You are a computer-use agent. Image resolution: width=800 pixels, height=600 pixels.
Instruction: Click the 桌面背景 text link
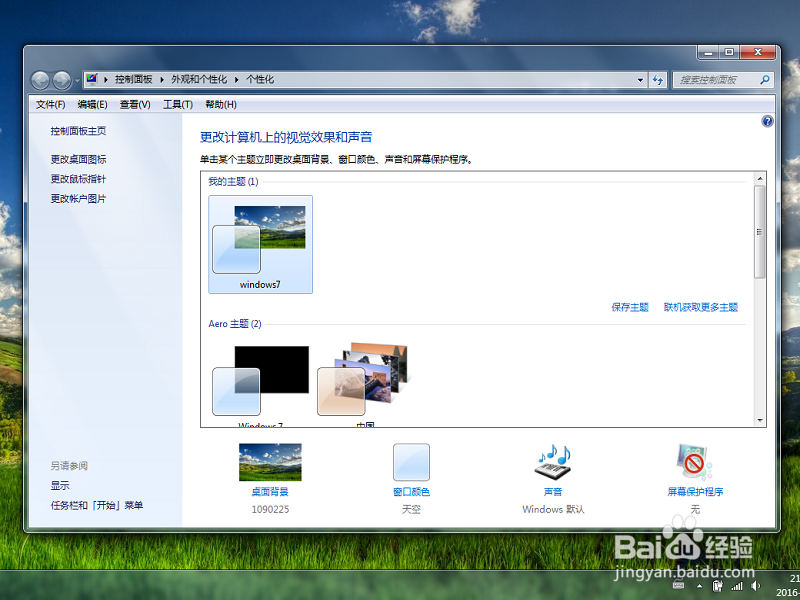[270, 492]
